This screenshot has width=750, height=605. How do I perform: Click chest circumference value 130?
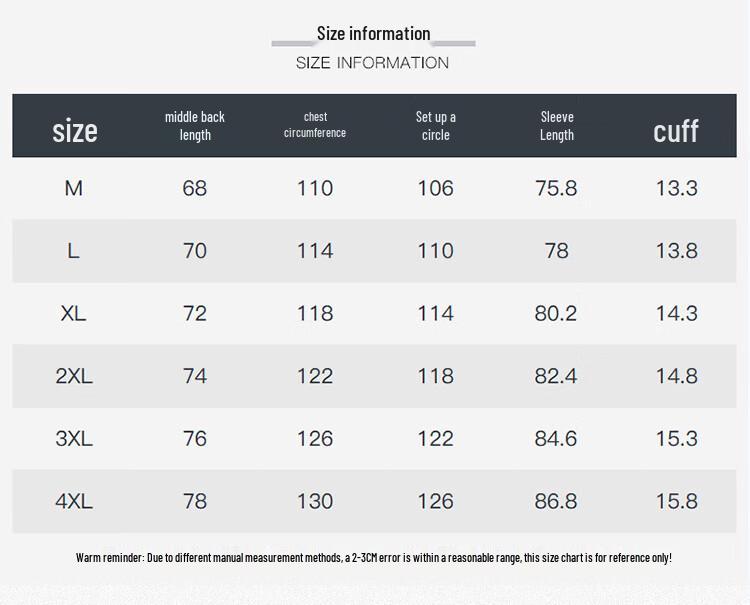click(x=315, y=501)
